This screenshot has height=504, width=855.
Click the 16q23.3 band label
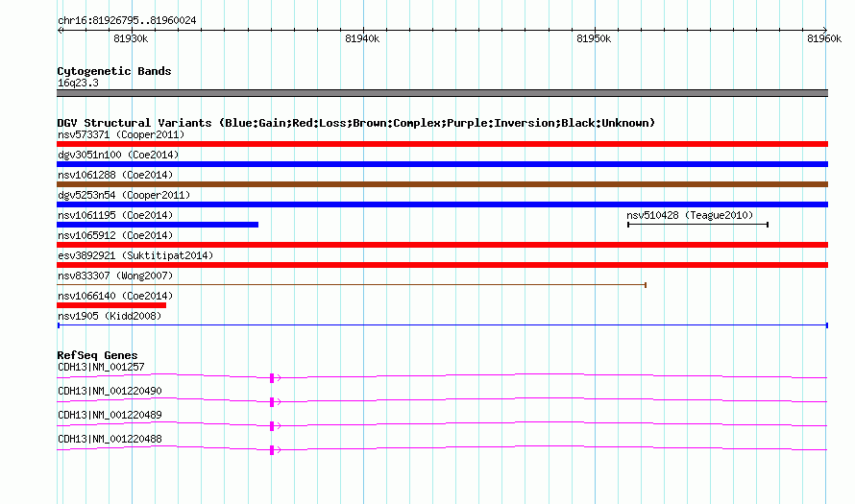pos(78,83)
